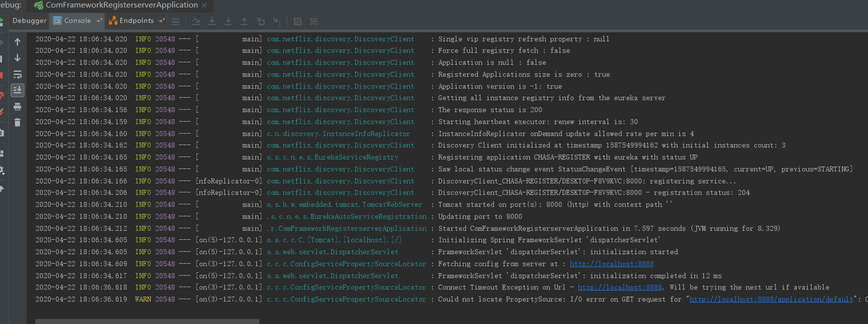Click 'Updating port to 8000' message

[x=480, y=216]
